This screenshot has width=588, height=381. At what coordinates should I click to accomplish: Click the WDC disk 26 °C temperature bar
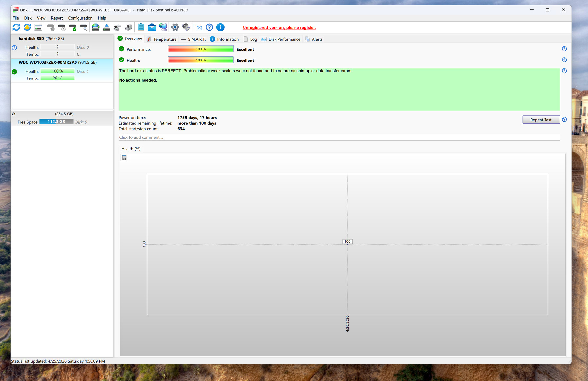[57, 78]
